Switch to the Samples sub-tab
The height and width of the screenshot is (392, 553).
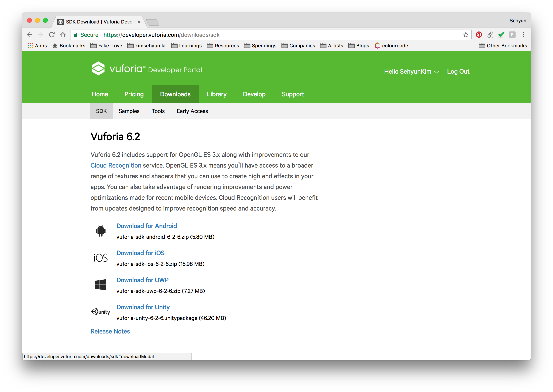pos(129,111)
